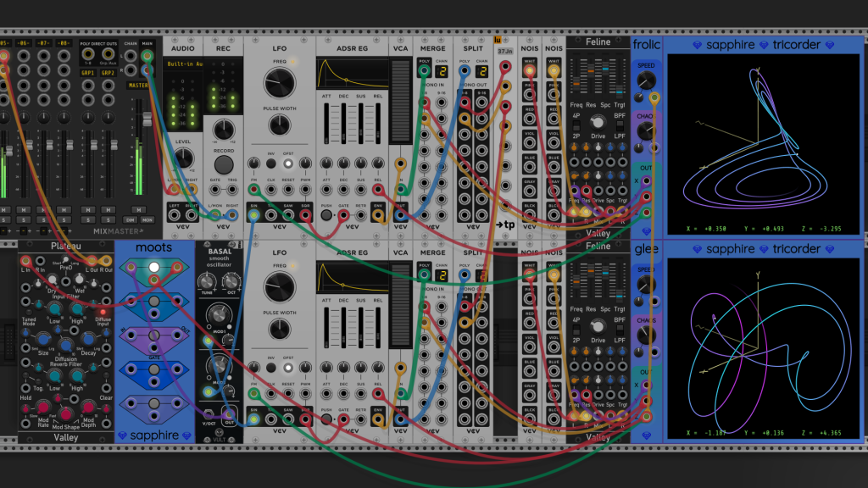The image size is (868, 488).
Task: Click the FREQ knob on the LFO beside REC
Action: (280, 83)
